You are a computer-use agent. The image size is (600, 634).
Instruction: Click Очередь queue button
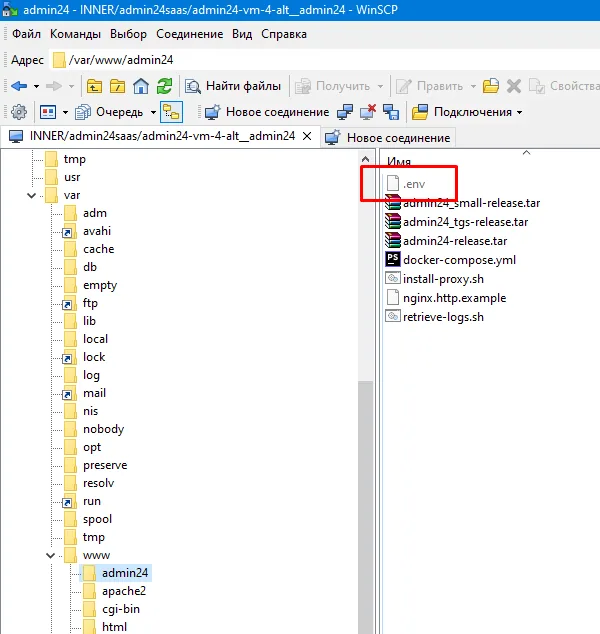109,112
